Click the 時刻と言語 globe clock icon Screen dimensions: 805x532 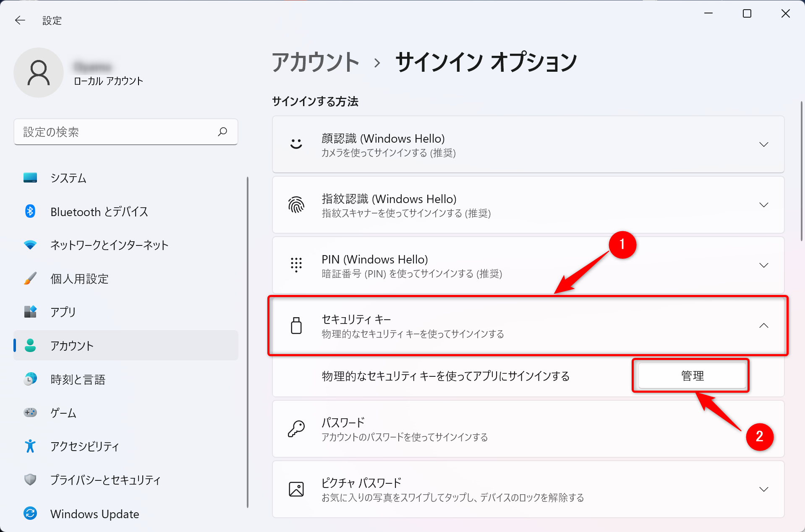pyautogui.click(x=30, y=379)
